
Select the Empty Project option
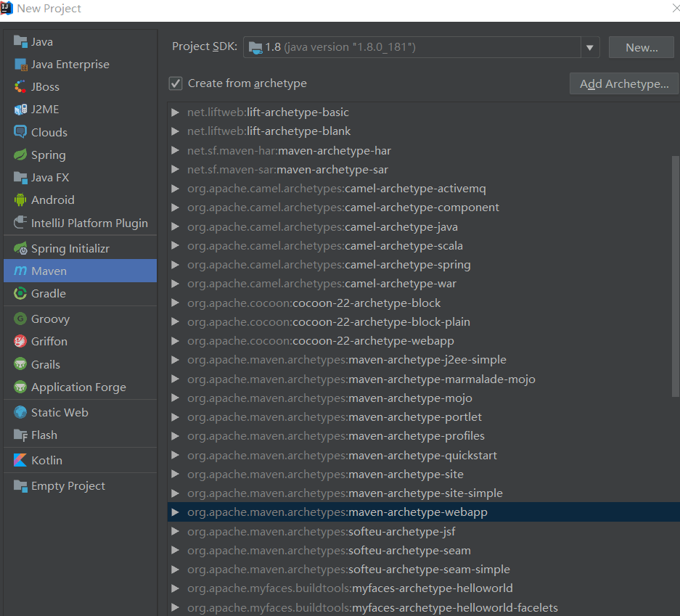(x=68, y=485)
